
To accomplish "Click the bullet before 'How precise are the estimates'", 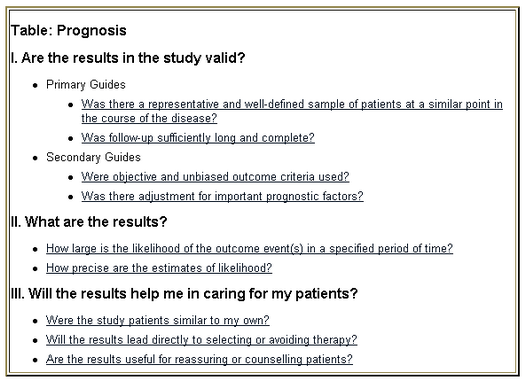I will tap(35, 269).
